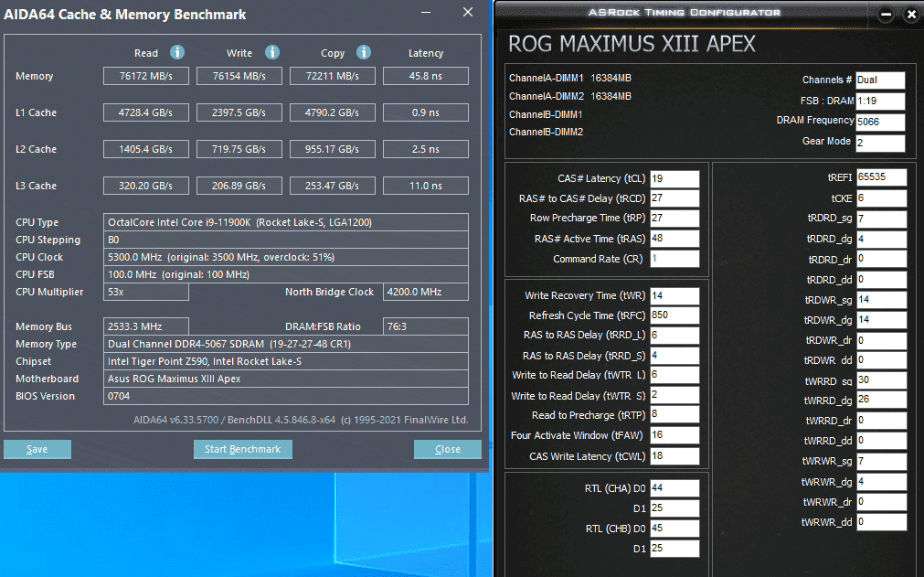924x577 pixels.
Task: Click the Write Recovery Time (tWR) field
Action: (674, 296)
